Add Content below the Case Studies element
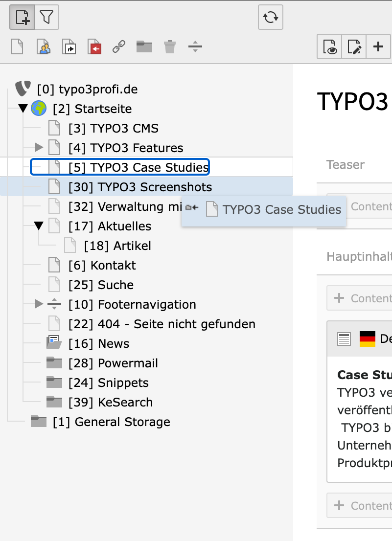Screen dimensions: 392x541 360,505
